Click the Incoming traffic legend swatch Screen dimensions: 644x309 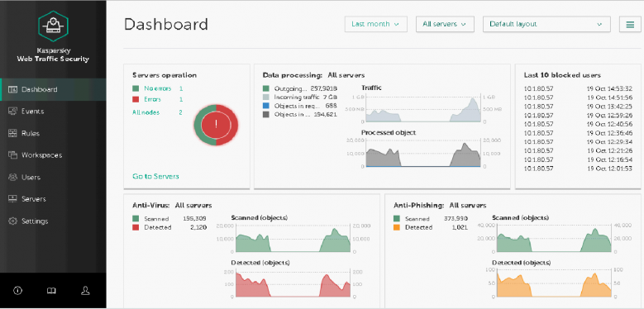(x=266, y=97)
